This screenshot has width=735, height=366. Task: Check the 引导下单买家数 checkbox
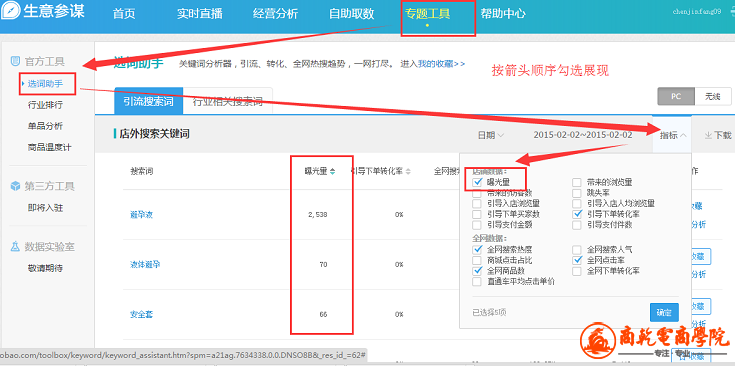477,214
